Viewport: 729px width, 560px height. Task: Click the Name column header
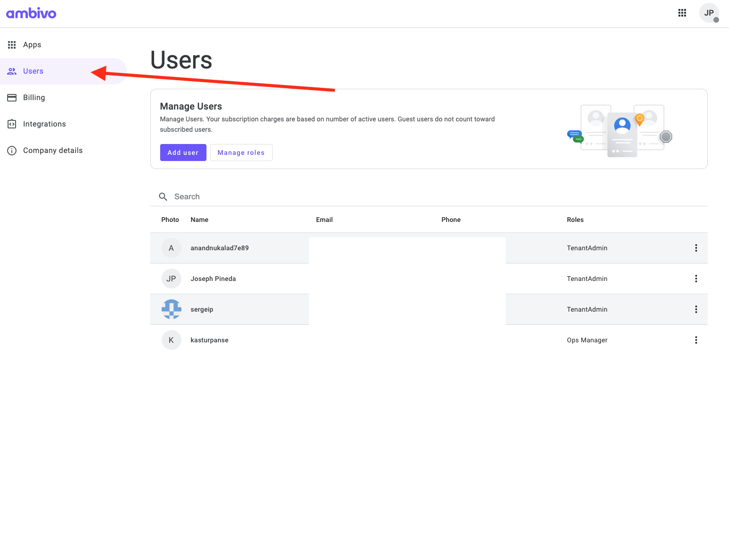[x=199, y=220]
